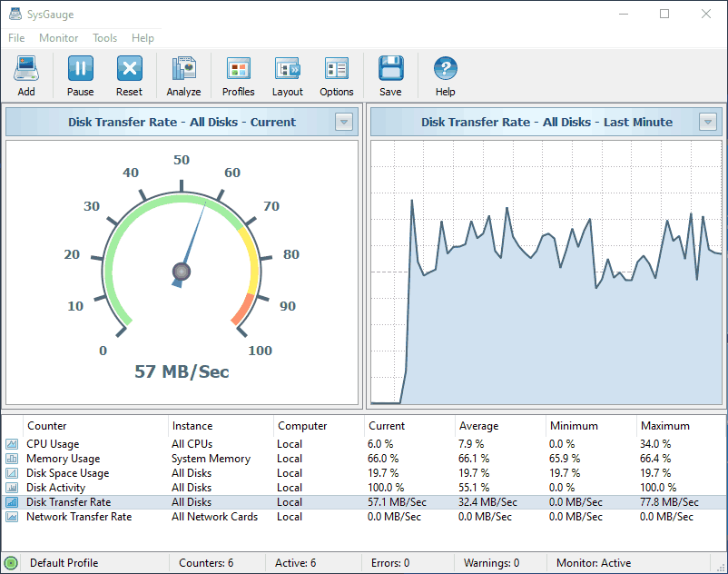Screen dimensions: 728x574
Task: Expand the Current gauge panel dropdown
Action: tap(343, 122)
